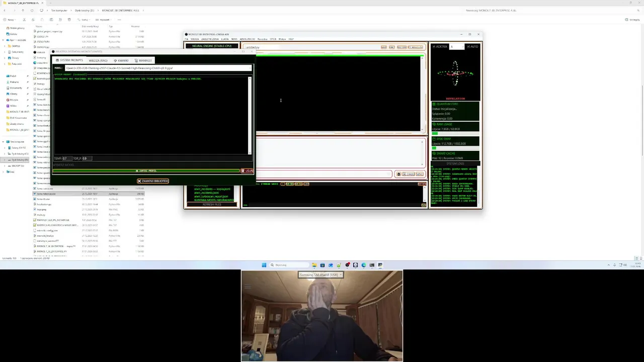Open the Sortuj dropdown in File Explorer
This screenshot has height=362, width=644.
(x=84, y=20)
